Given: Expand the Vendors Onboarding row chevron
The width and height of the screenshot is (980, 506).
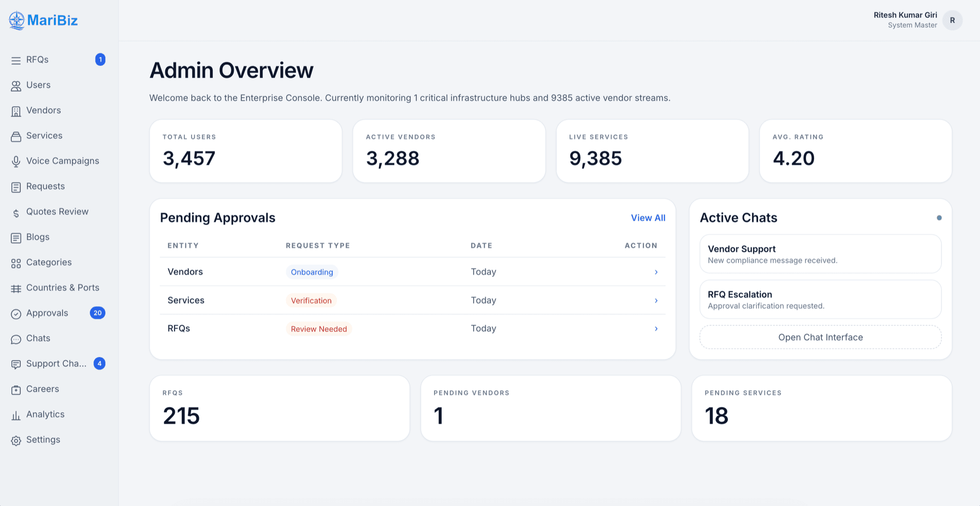Looking at the screenshot, I should pyautogui.click(x=656, y=272).
